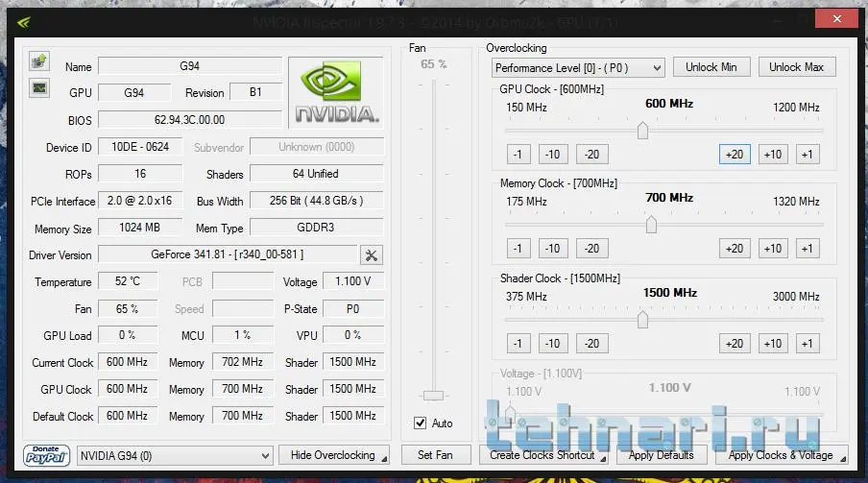868x483 pixels.
Task: Open the NVIDIA G94 (0) GPU selector
Action: [x=175, y=456]
